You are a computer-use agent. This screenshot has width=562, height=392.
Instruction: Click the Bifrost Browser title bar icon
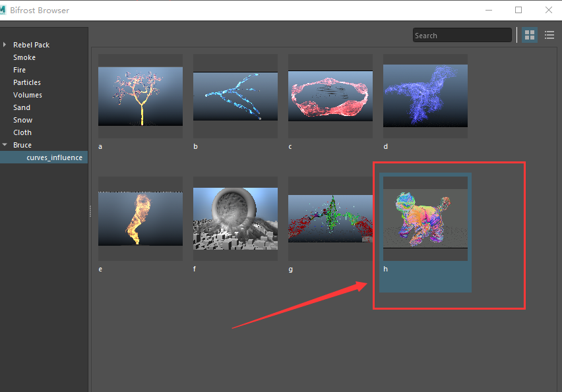point(7,10)
